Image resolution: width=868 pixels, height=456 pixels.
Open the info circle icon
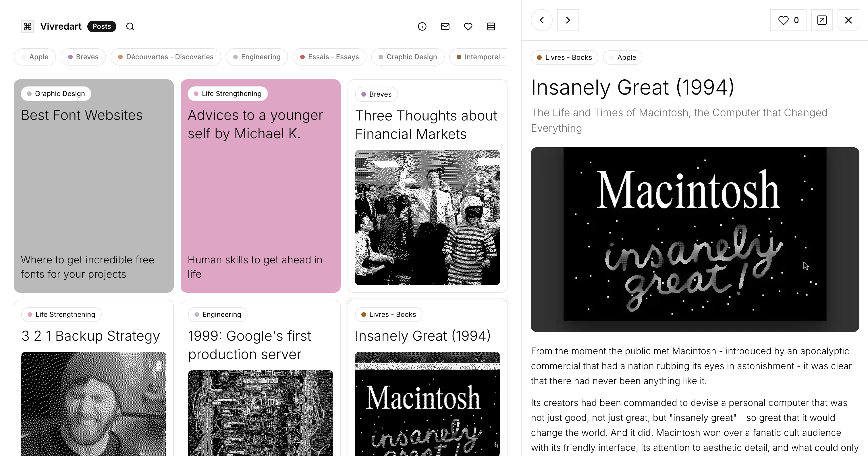point(422,26)
